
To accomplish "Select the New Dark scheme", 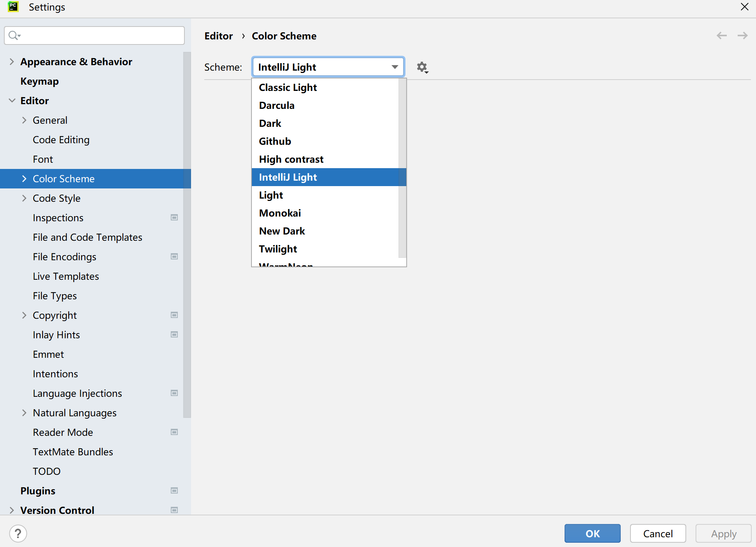I will coord(325,231).
